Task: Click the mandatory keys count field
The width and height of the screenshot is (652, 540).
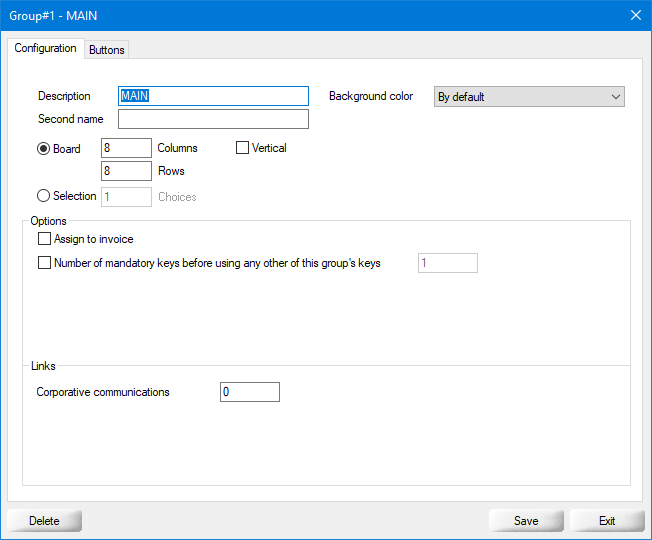Action: click(x=447, y=263)
